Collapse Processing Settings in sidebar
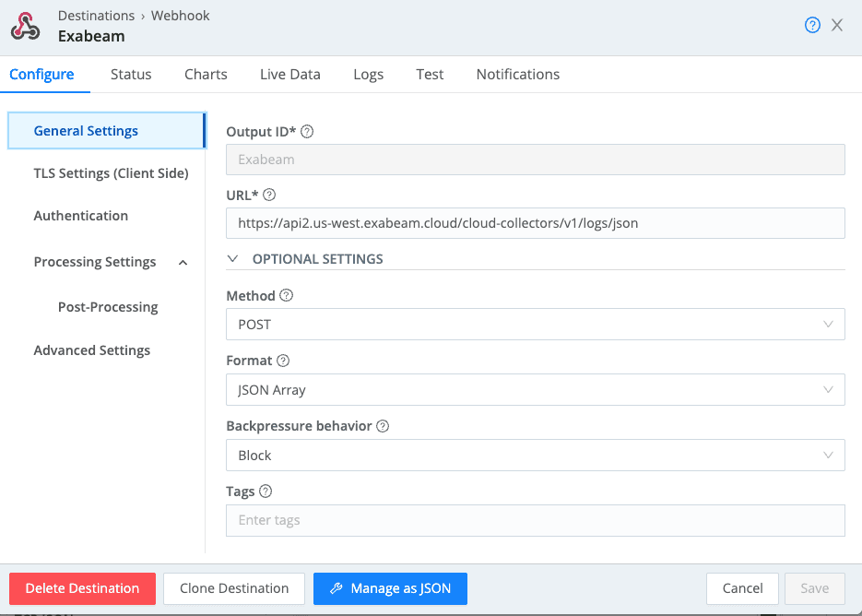This screenshot has width=862, height=616. pos(183,263)
